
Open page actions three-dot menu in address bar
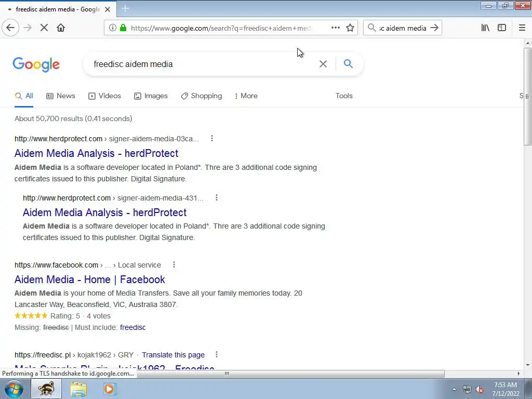point(336,28)
